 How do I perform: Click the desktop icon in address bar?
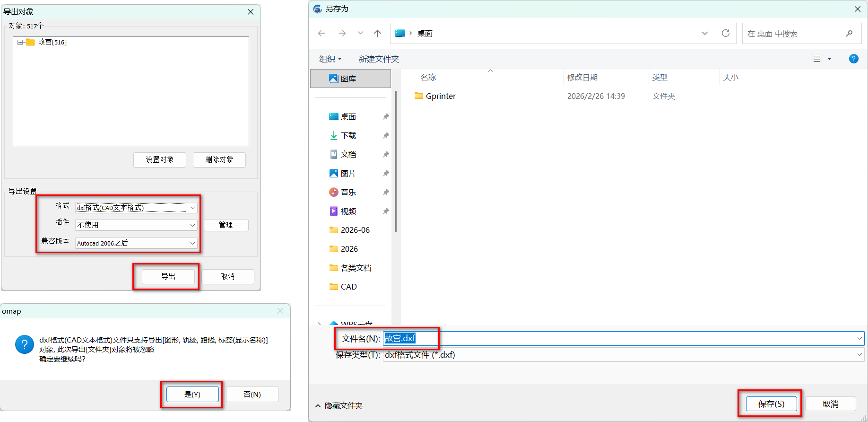click(400, 33)
